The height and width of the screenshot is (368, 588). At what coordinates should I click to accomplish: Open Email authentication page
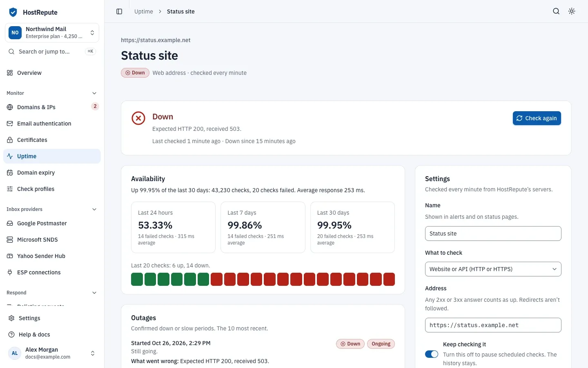[52, 123]
